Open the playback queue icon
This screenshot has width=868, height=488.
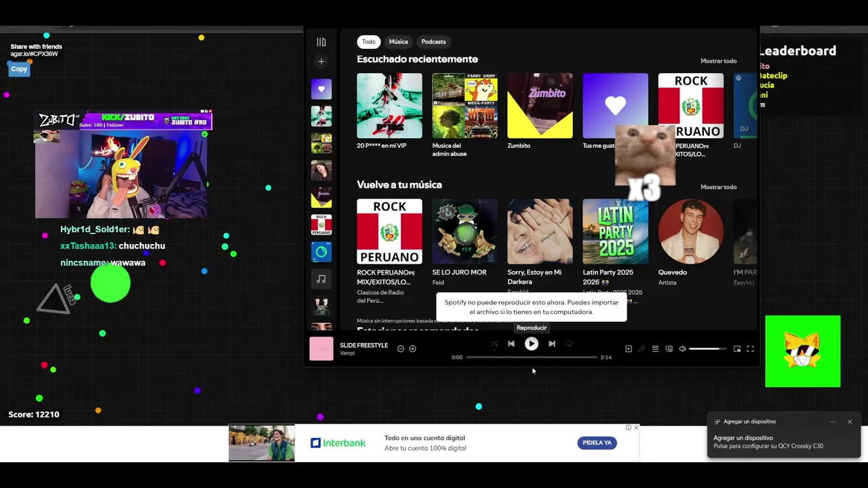(655, 349)
